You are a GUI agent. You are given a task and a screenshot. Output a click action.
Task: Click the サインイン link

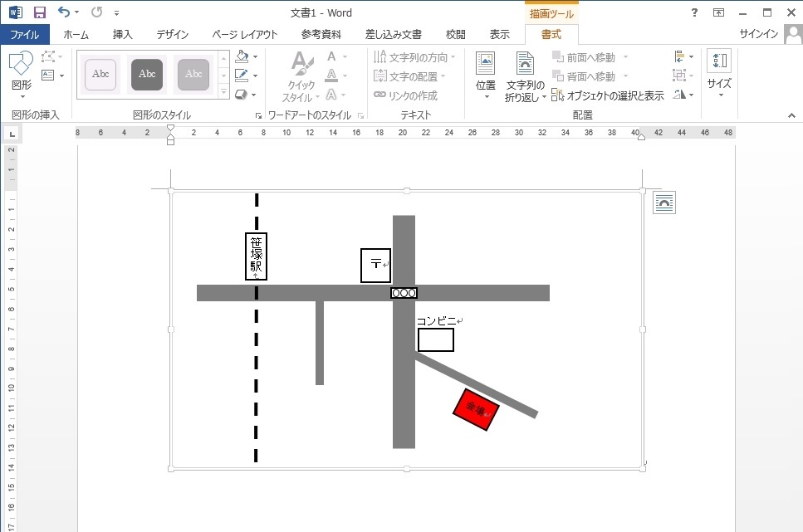click(x=761, y=35)
